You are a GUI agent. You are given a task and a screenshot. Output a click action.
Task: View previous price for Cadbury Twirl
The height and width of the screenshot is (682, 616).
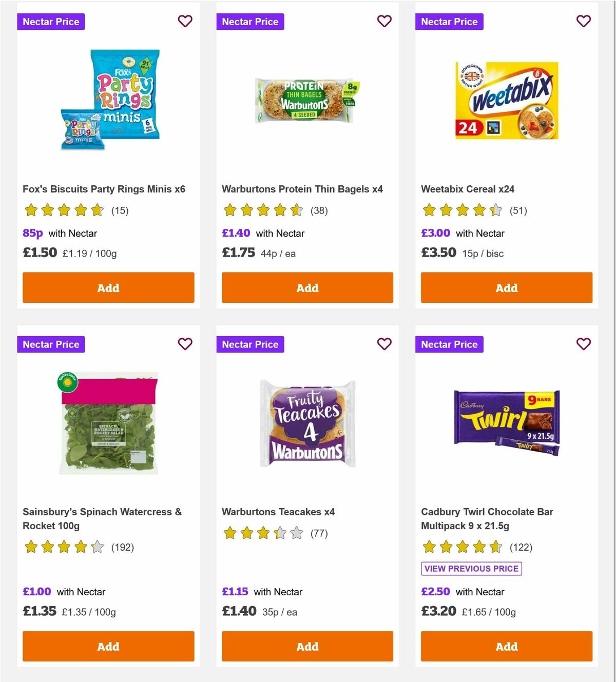(x=471, y=568)
